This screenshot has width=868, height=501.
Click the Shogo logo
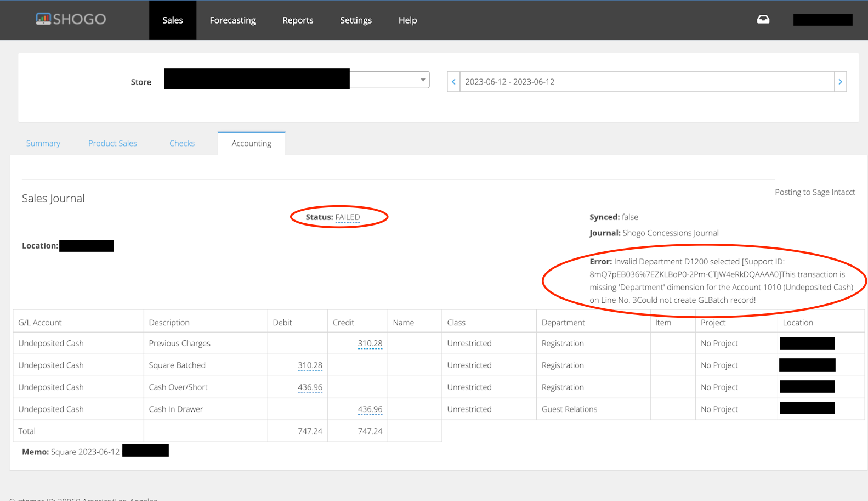point(71,19)
